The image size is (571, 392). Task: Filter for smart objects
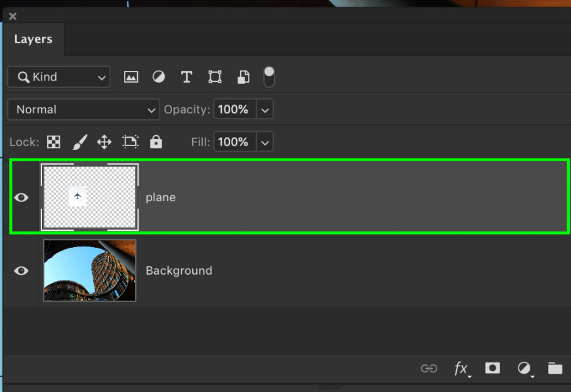[243, 77]
